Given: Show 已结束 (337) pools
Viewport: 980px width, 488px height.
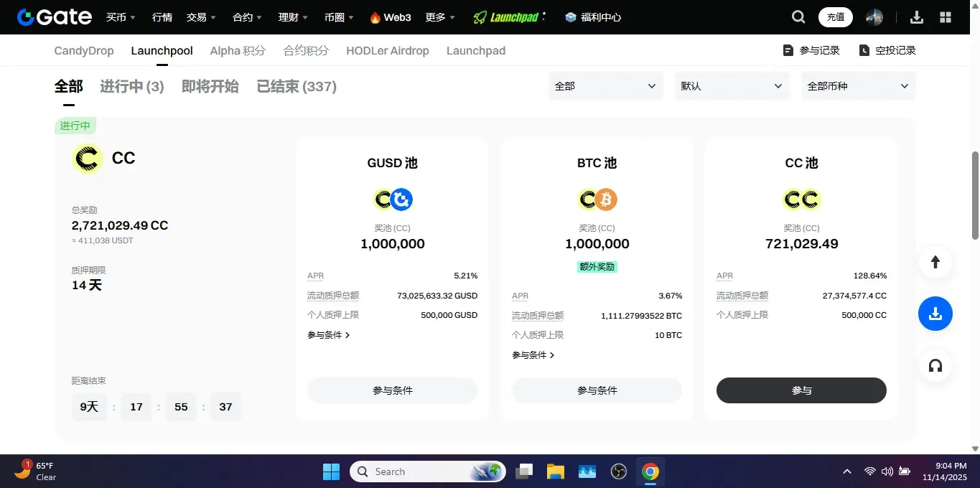Looking at the screenshot, I should pos(297,87).
